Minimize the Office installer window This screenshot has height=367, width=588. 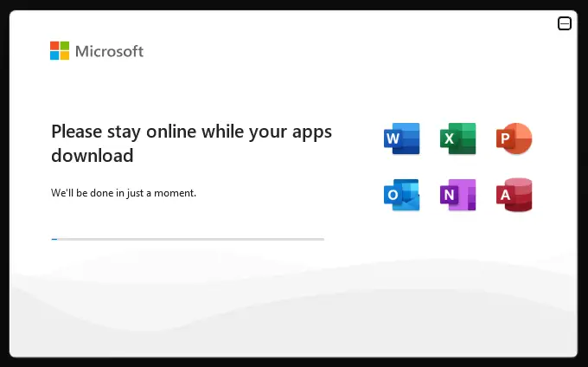565,24
